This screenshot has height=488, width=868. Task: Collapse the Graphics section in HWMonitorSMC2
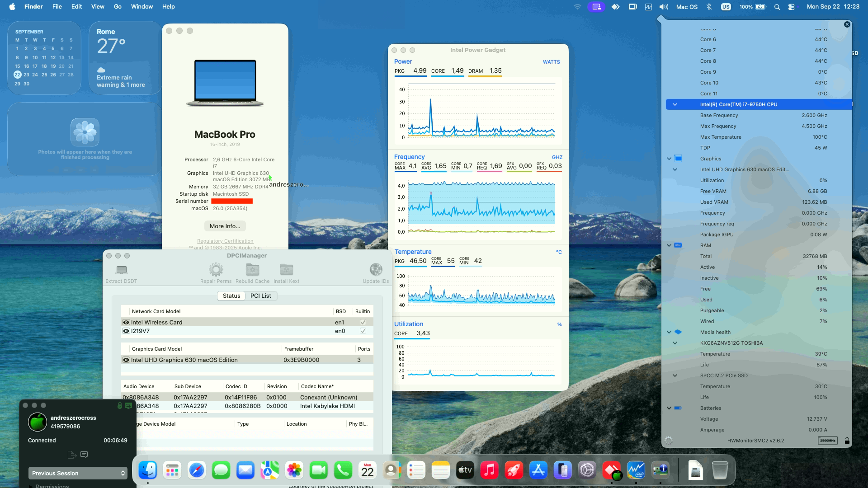(x=669, y=159)
